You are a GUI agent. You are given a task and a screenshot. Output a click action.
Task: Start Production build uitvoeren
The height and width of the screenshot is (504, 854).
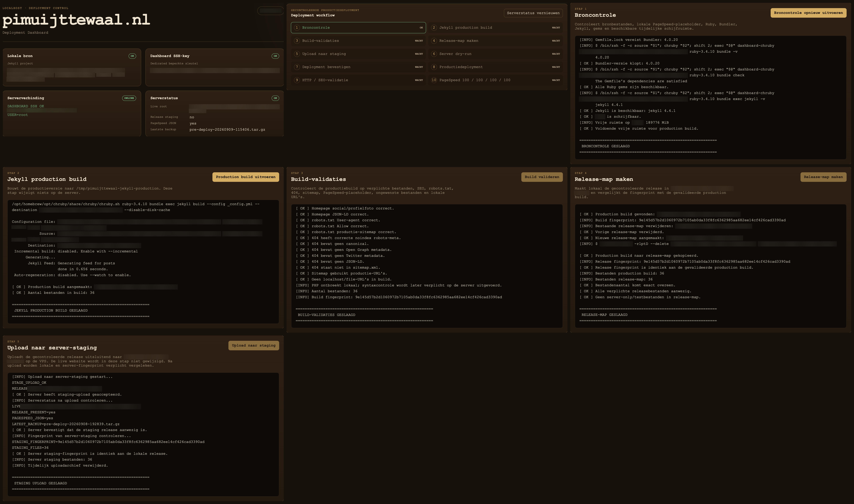(246, 177)
